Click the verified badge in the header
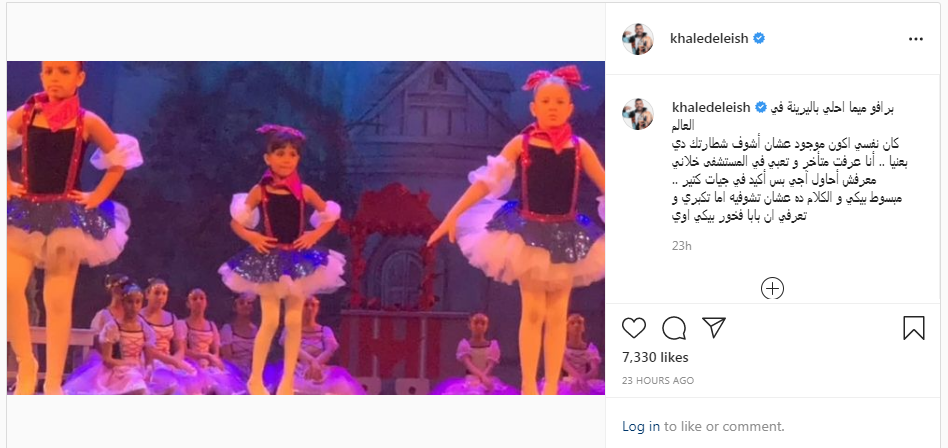948x448 pixels. pyautogui.click(x=759, y=38)
